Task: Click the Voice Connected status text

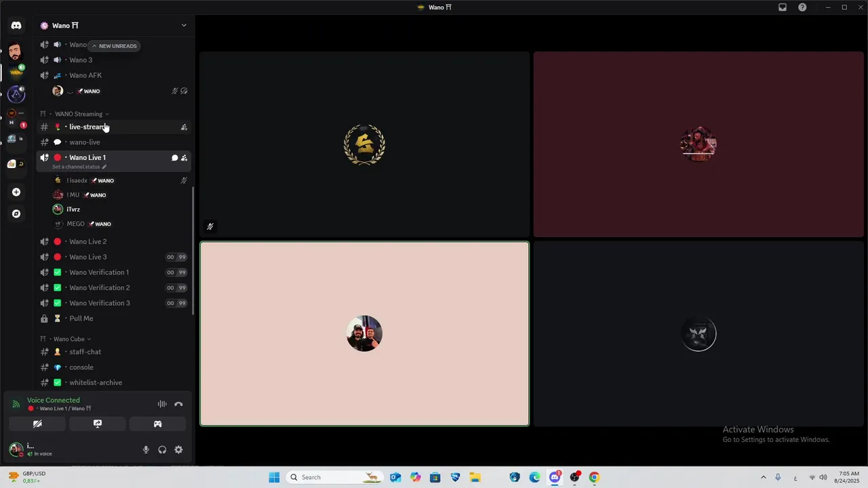Action: coord(54,401)
